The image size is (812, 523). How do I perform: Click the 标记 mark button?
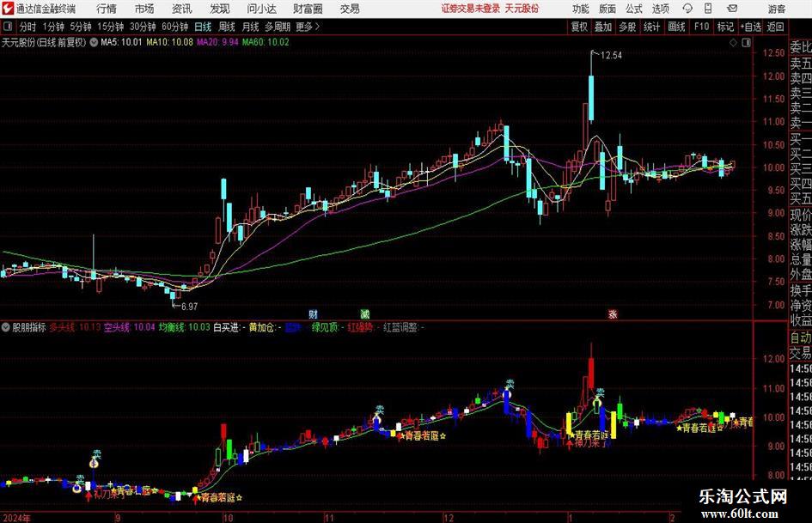pos(725,27)
